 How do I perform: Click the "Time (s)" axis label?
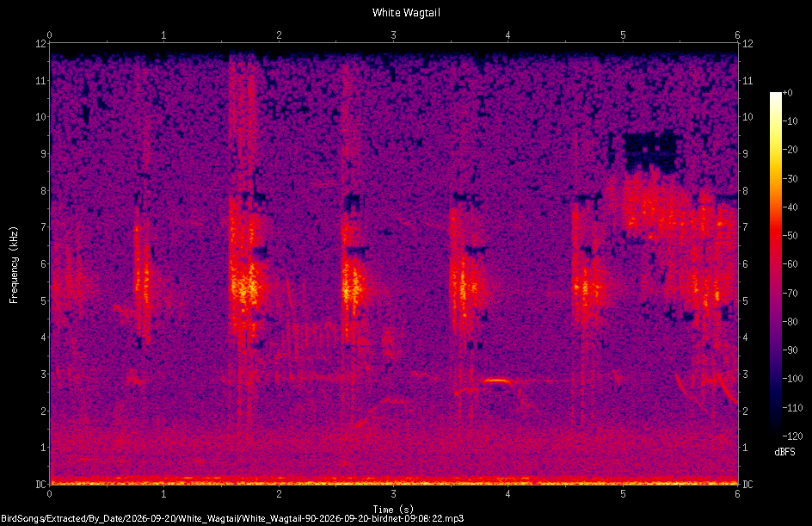[393, 510]
